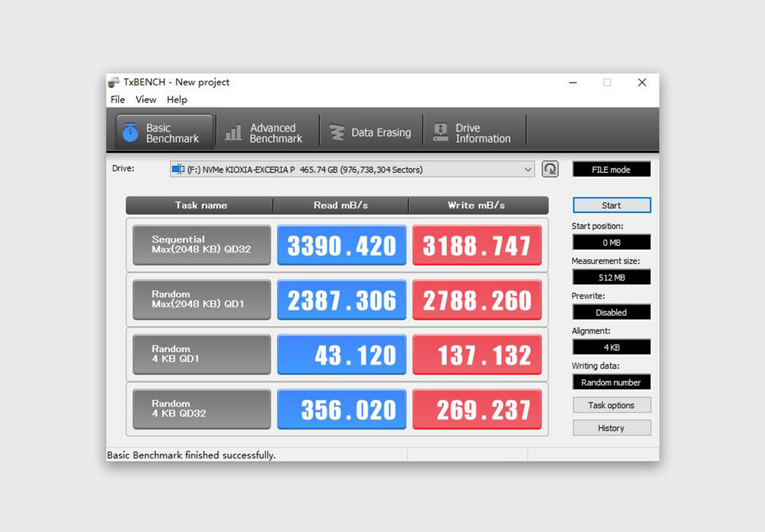This screenshot has height=532, width=765.
Task: Click the Task options button
Action: coord(611,405)
